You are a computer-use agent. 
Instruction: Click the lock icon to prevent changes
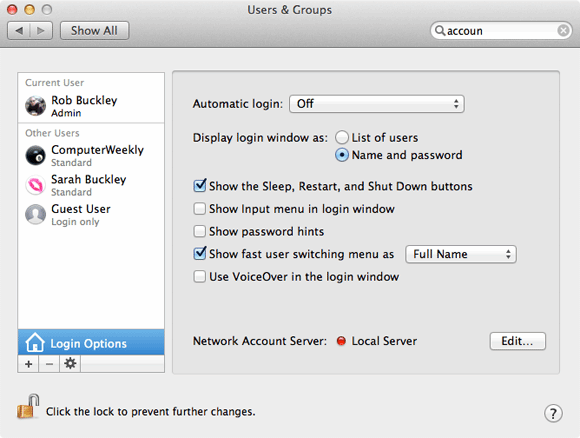28,406
